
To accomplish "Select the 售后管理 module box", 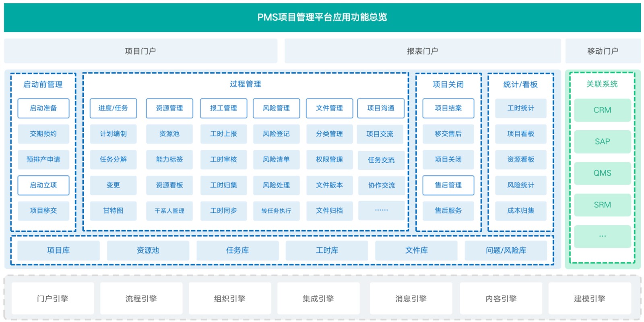I will pos(448,185).
